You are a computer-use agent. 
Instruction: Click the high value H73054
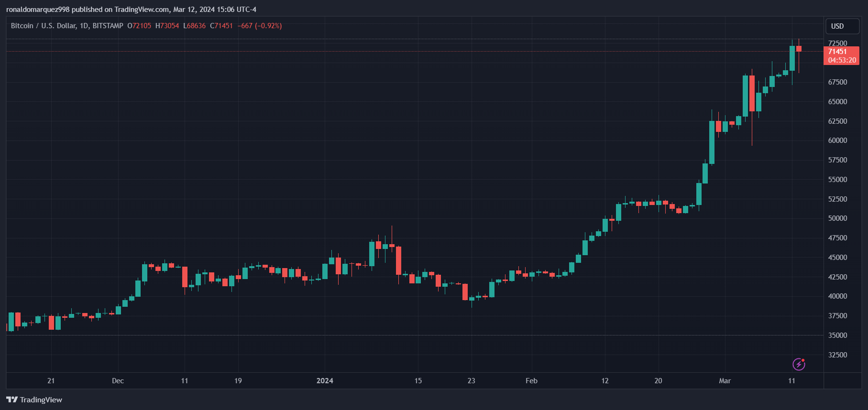point(167,26)
